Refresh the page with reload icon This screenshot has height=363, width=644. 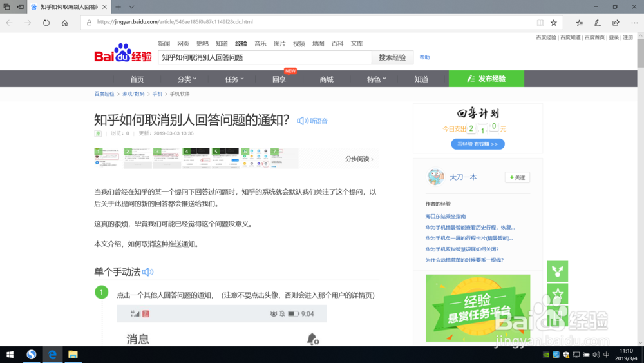pos(46,23)
